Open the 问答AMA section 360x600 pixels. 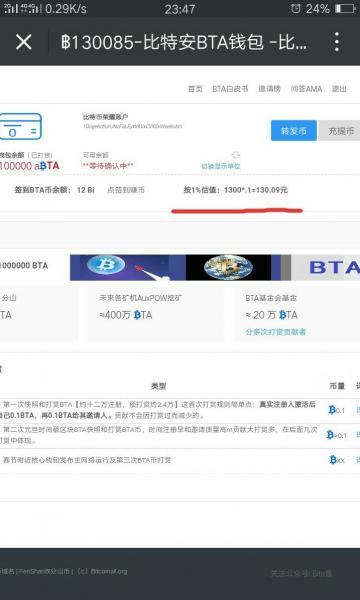(306, 89)
